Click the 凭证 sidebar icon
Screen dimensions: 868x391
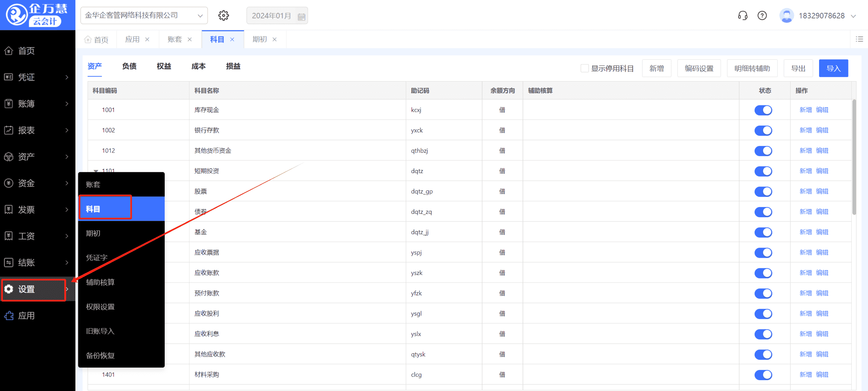coord(9,77)
